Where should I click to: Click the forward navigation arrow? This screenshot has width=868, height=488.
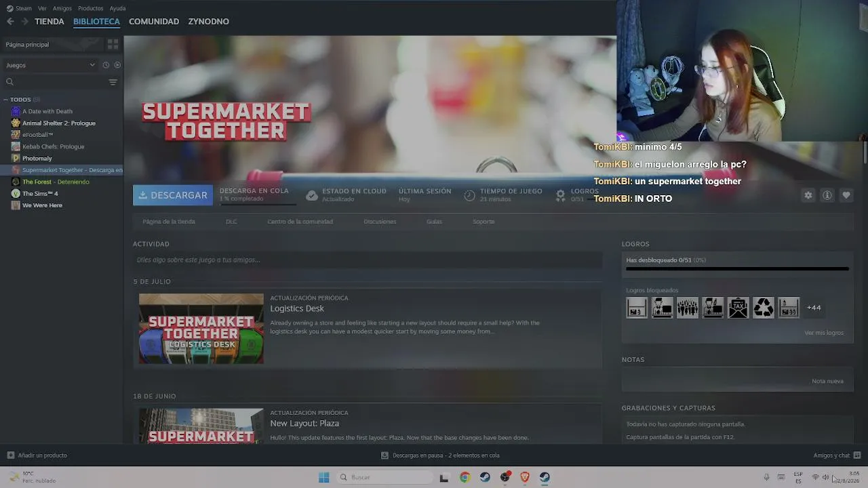[x=24, y=22]
